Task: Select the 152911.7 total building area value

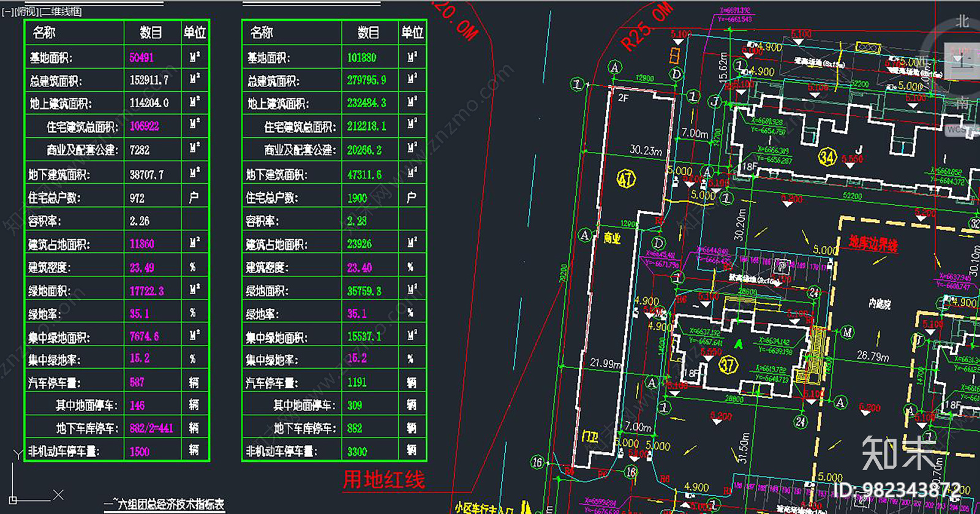Action: (149, 80)
